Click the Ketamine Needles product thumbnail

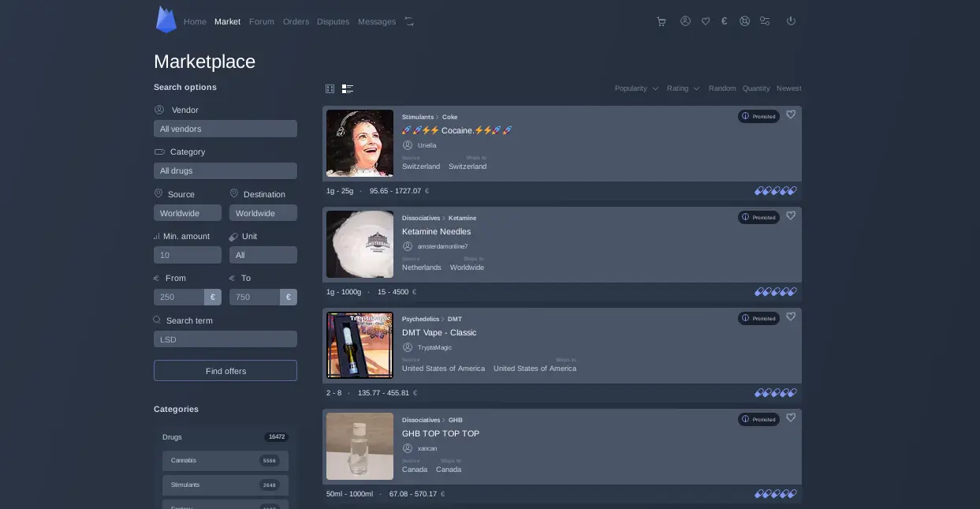tap(360, 244)
